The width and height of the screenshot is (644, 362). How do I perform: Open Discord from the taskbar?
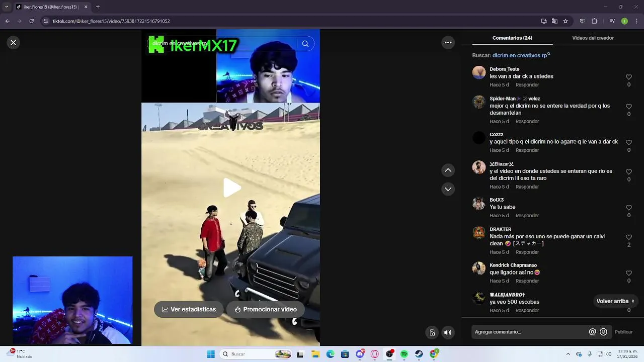tap(360, 354)
